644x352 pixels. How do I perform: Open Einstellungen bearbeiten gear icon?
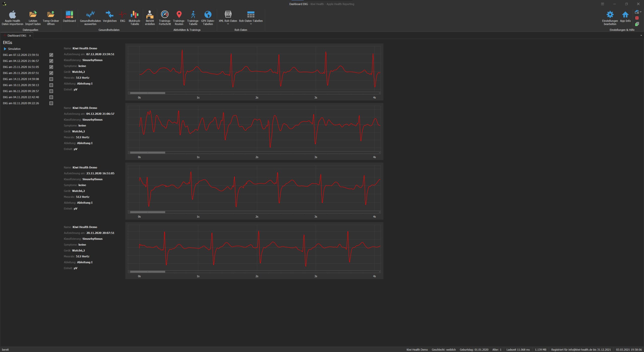pos(610,15)
